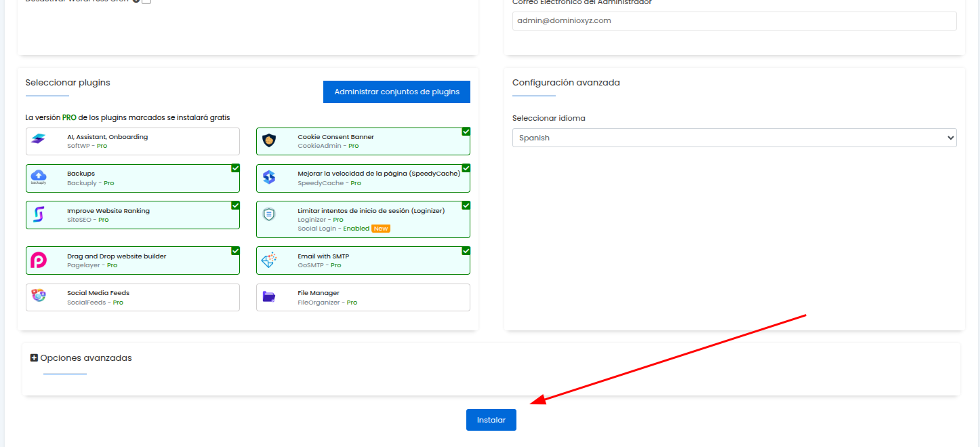
Task: Uncheck the SpeedyCache plugin checkmark
Action: point(466,168)
